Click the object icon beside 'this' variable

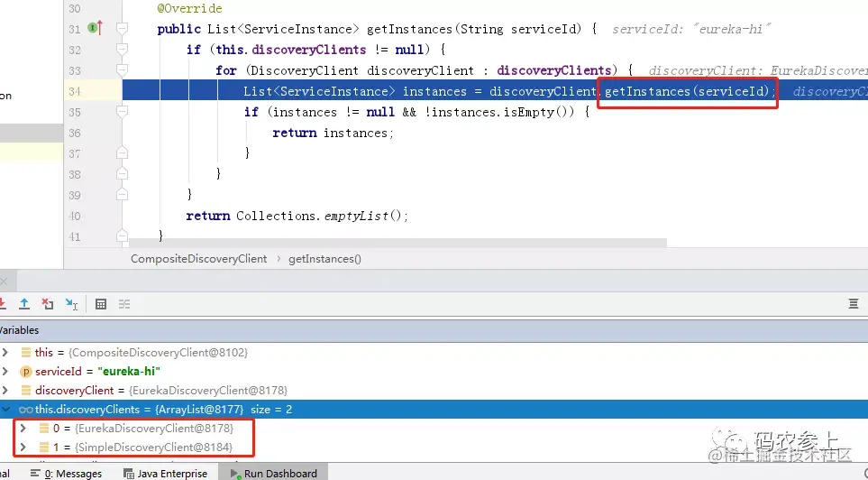pyautogui.click(x=25, y=353)
